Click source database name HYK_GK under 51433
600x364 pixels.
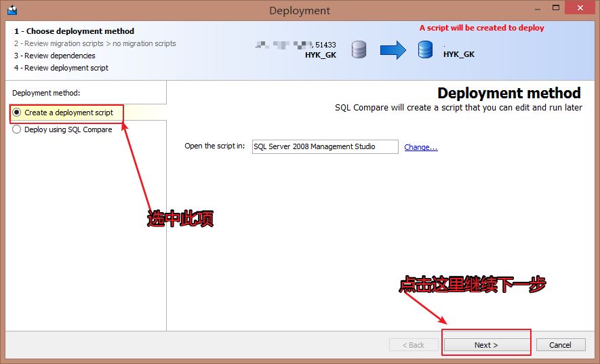click(321, 55)
